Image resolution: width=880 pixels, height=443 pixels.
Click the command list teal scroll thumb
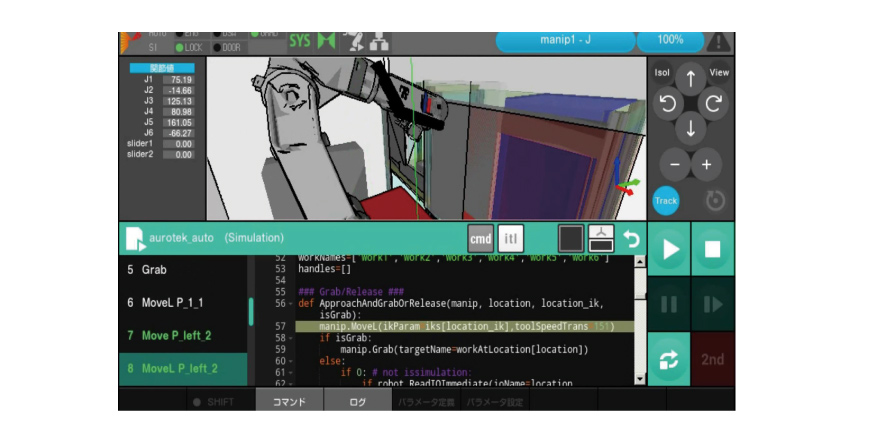tap(250, 312)
